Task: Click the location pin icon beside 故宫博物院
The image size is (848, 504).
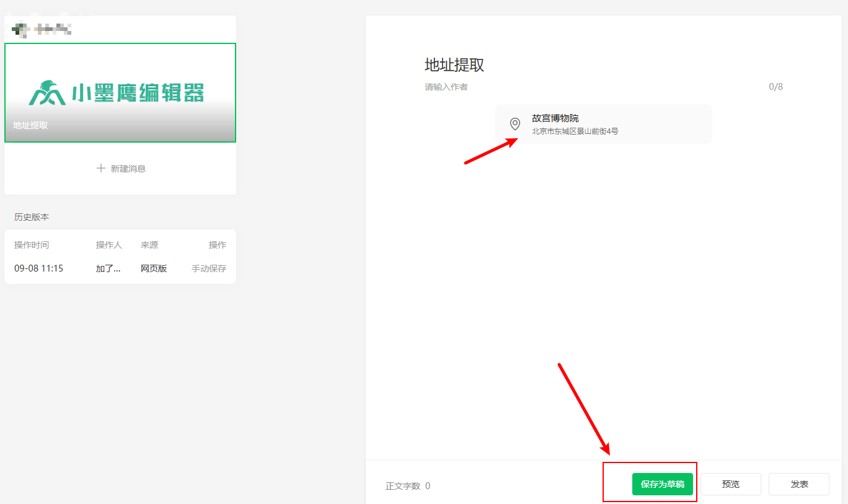Action: coord(515,123)
